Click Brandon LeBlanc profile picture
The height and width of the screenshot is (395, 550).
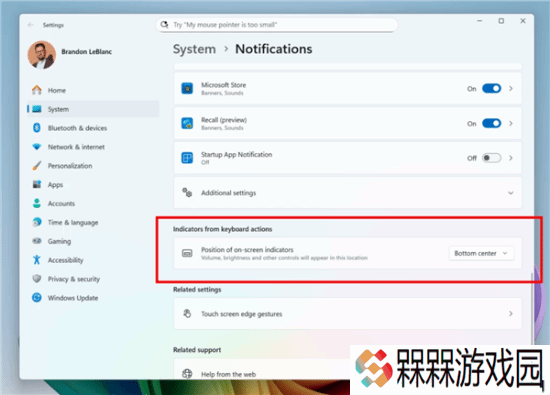pyautogui.click(x=42, y=55)
